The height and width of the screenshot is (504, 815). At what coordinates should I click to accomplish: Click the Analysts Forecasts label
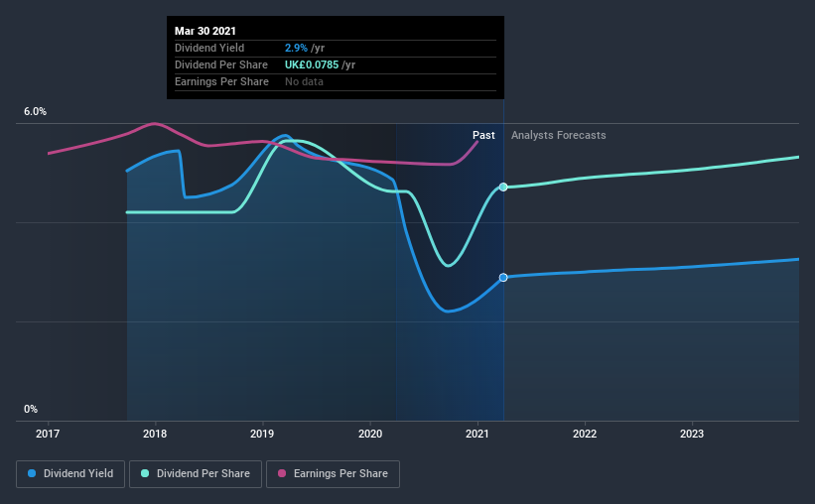tap(558, 135)
